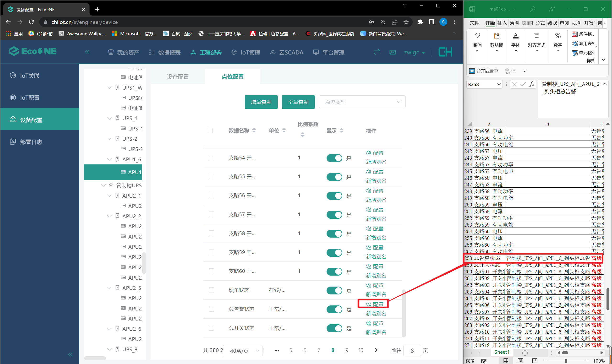
Task: Open the 40条/页 page size dropdown
Action: point(243,351)
